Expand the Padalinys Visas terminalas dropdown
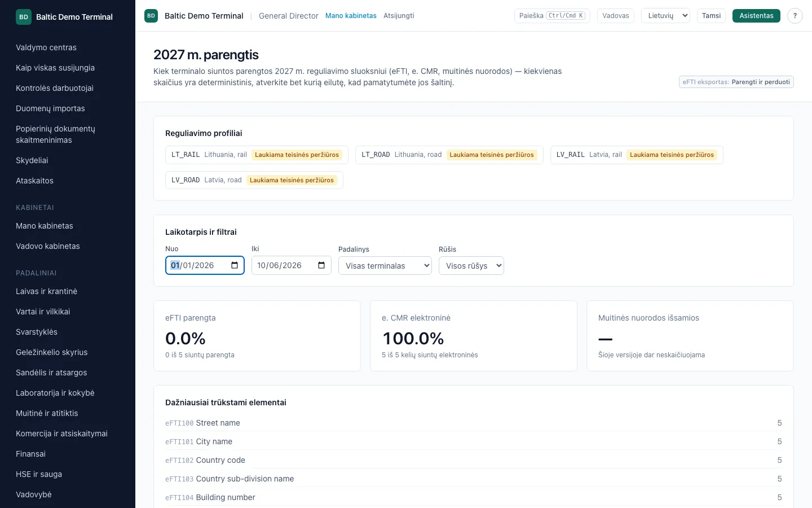 pyautogui.click(x=385, y=266)
